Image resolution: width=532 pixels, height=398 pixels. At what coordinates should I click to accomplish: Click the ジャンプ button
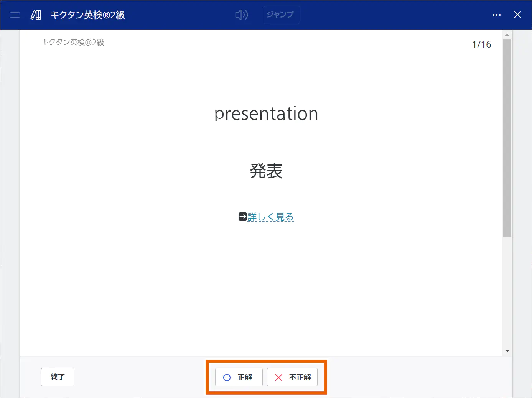[x=282, y=15]
